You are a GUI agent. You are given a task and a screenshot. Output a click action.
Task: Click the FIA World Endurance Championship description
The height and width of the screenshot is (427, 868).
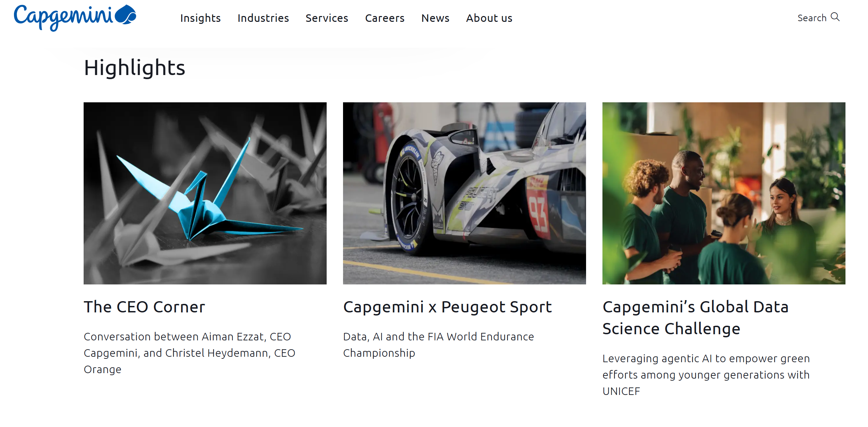pos(439,345)
